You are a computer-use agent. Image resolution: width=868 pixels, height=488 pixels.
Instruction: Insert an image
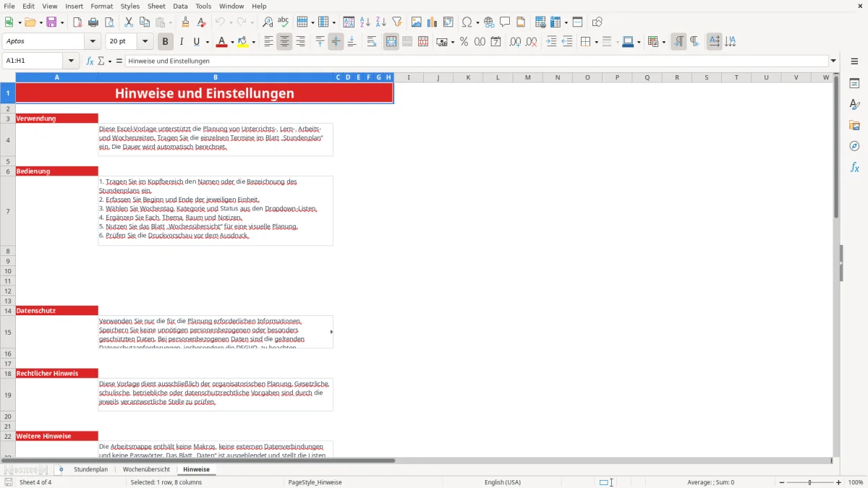click(x=417, y=22)
